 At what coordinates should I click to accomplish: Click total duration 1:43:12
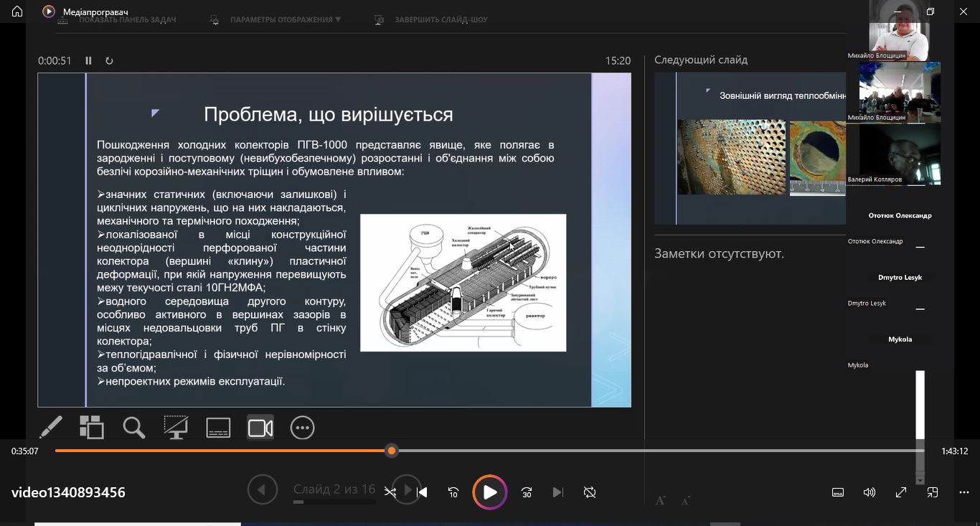955,451
